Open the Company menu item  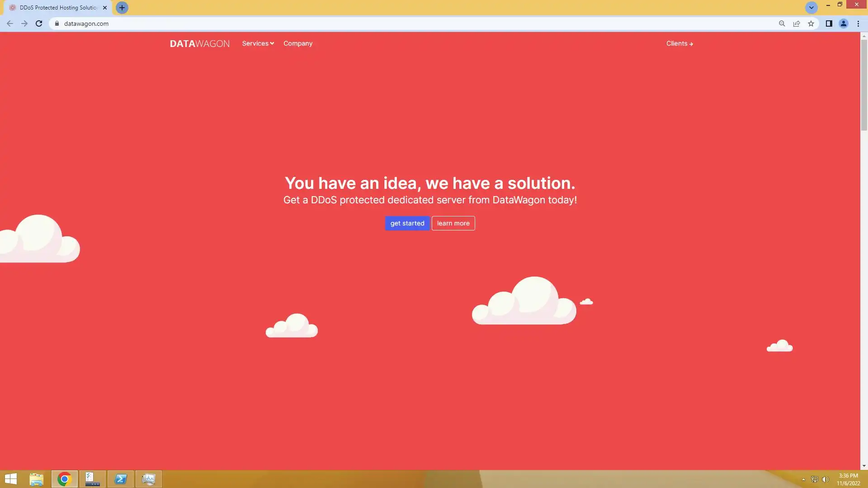coord(297,43)
